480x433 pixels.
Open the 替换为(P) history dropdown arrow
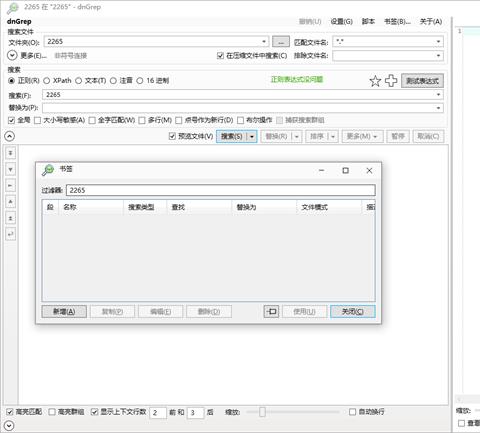coord(438,108)
